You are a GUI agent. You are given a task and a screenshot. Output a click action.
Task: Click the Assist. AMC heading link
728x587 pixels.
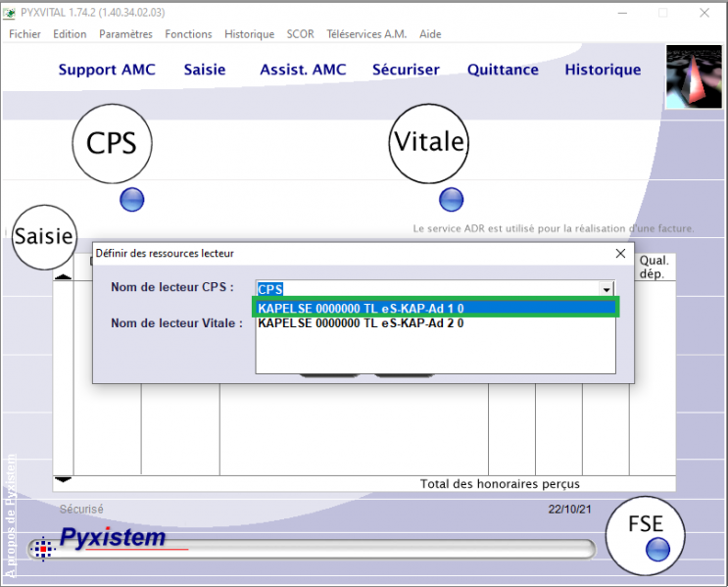[303, 70]
